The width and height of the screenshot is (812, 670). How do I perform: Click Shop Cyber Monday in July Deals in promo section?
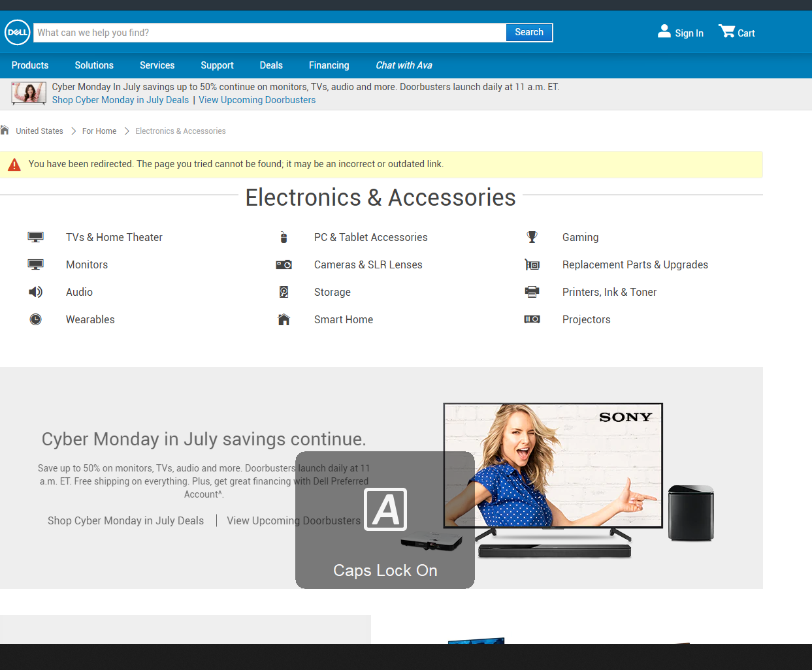[125, 520]
